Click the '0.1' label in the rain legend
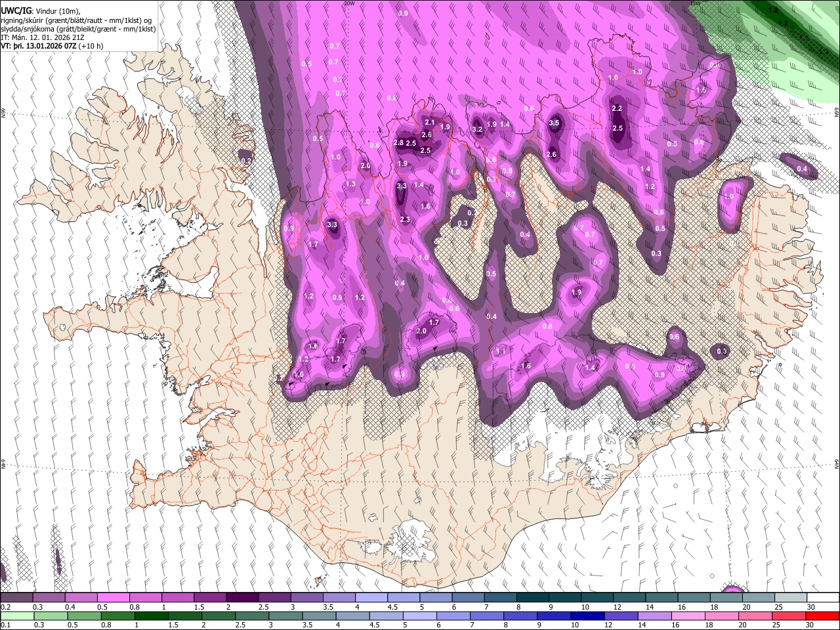840x630 pixels. click(x=5, y=625)
